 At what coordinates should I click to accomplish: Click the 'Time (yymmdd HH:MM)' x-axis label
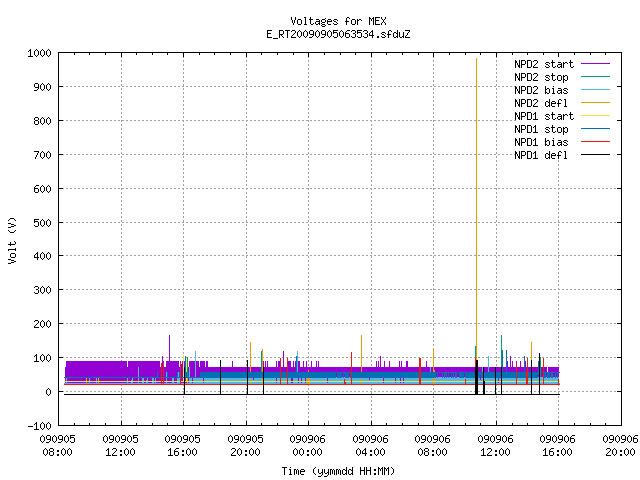pos(338,471)
